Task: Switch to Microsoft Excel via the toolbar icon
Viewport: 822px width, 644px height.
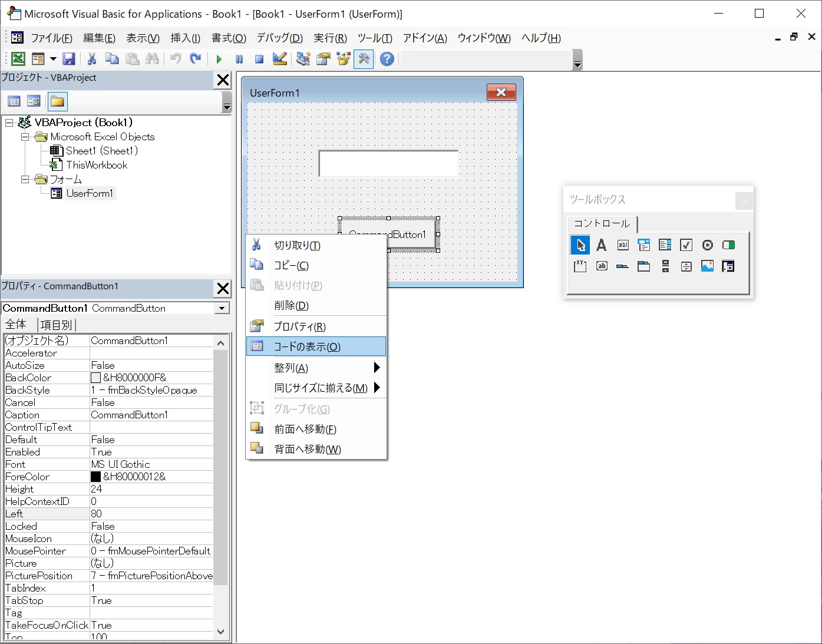Action: coord(18,59)
